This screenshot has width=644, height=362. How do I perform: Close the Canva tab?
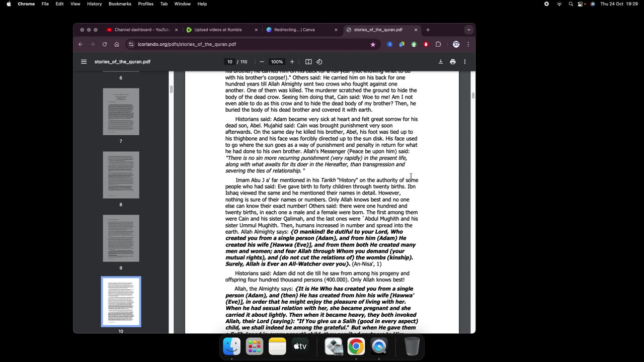tap(336, 30)
